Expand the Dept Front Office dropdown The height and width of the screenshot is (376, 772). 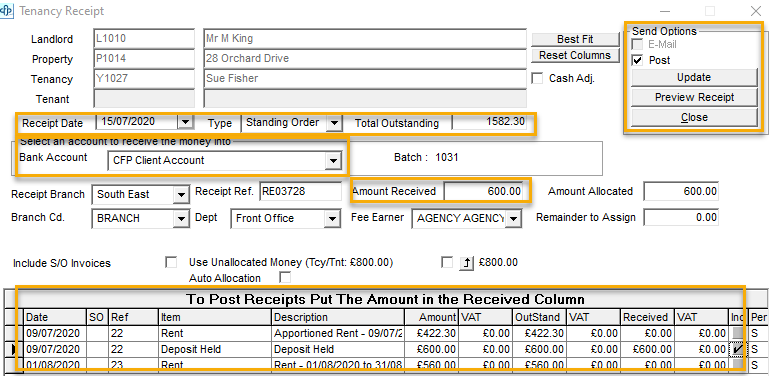332,219
